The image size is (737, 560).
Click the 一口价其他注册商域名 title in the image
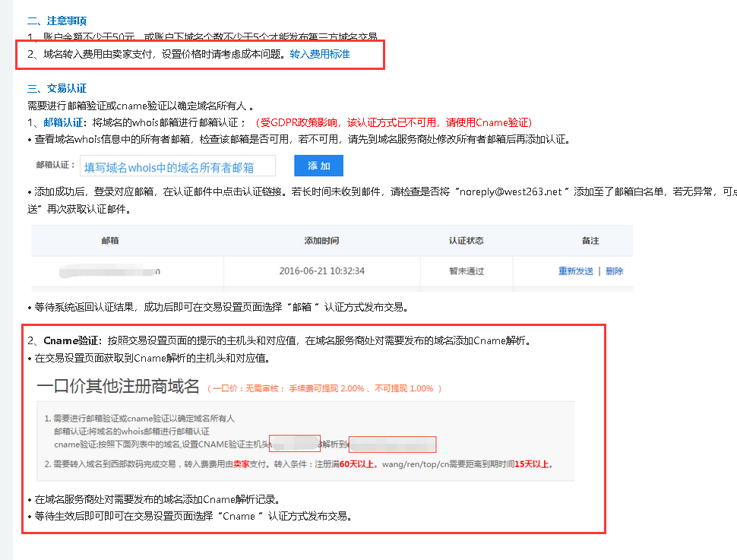click(118, 386)
